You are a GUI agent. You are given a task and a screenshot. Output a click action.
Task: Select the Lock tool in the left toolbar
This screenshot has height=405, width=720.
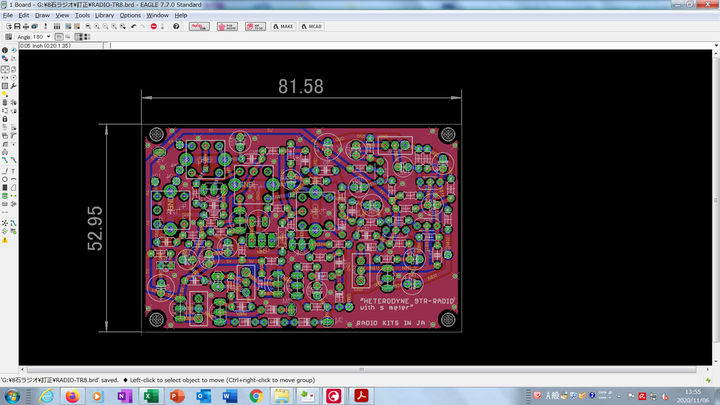tap(5, 118)
